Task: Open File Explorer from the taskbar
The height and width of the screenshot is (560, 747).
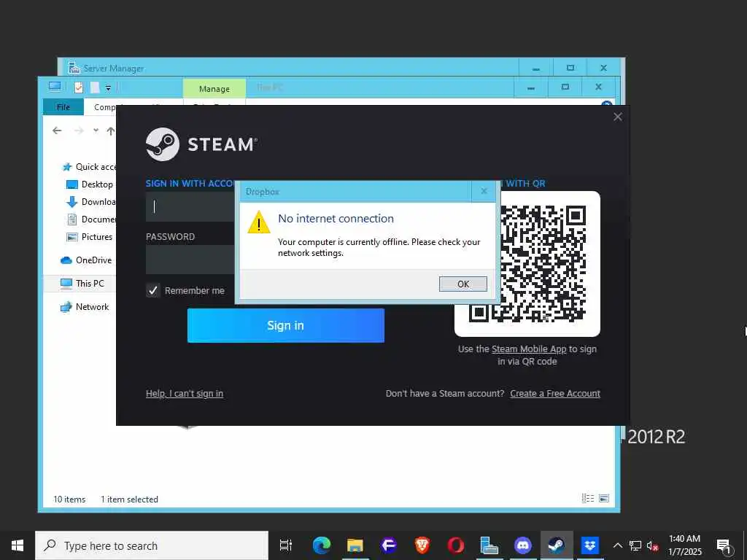Action: (x=355, y=545)
